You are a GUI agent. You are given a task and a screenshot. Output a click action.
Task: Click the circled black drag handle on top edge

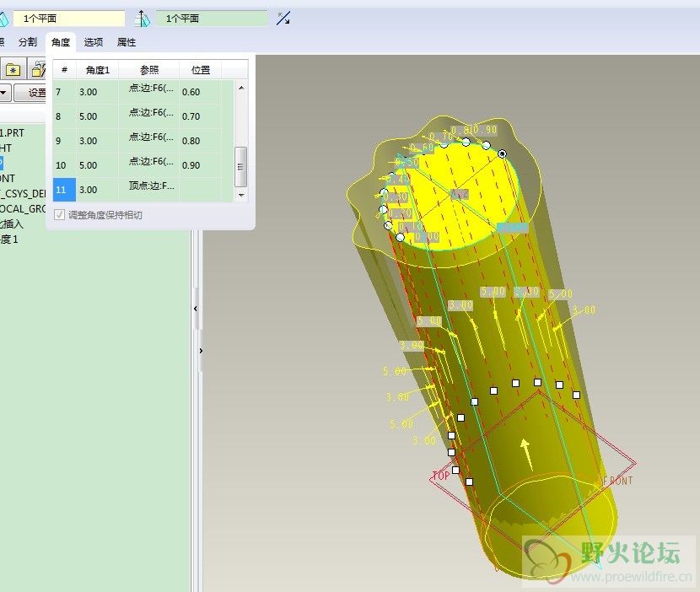pos(503,153)
